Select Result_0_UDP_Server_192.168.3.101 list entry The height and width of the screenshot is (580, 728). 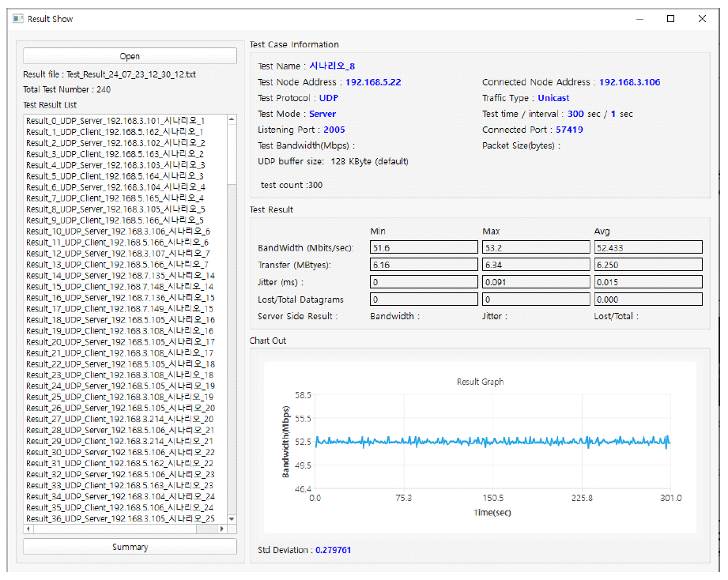[115, 120]
